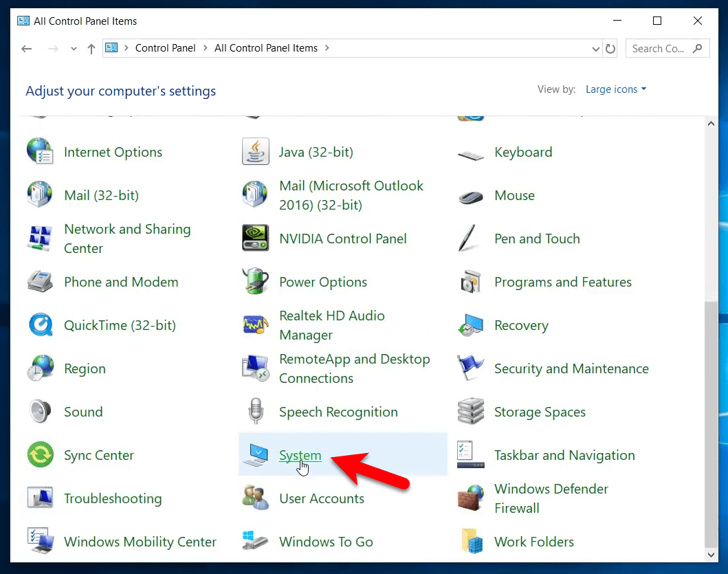728x574 pixels.
Task: Expand chevron after All Control Panel Items
Action: pyautogui.click(x=327, y=48)
